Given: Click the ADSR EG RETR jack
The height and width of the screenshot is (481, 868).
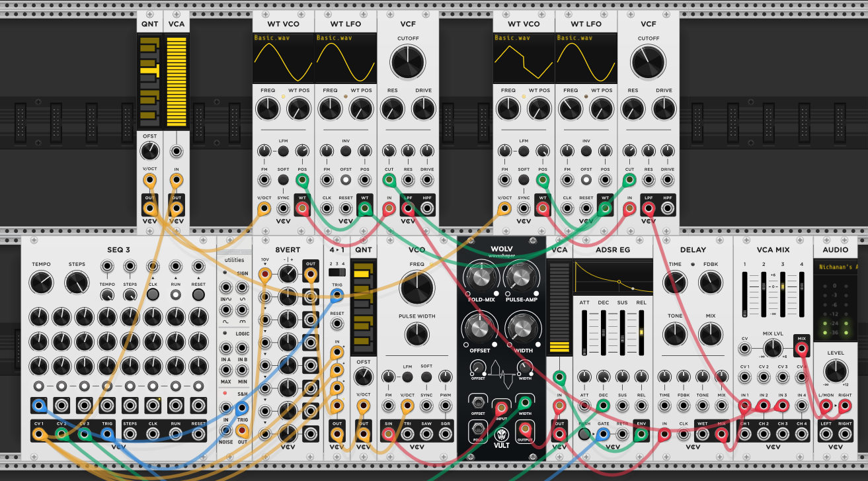Looking at the screenshot, I should click(622, 434).
